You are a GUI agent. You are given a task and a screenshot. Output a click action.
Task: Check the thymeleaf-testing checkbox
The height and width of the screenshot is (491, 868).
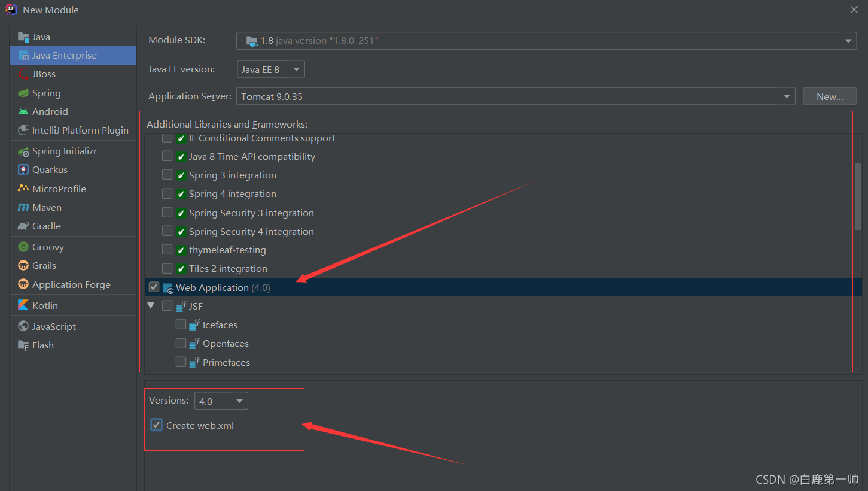point(167,250)
